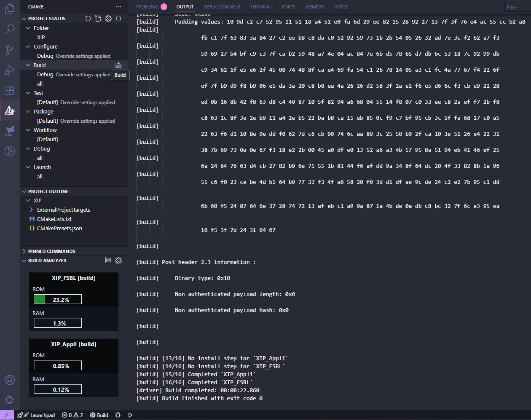The width and height of the screenshot is (531, 420).
Task: Open the Extensions view icon
Action: click(x=9, y=90)
